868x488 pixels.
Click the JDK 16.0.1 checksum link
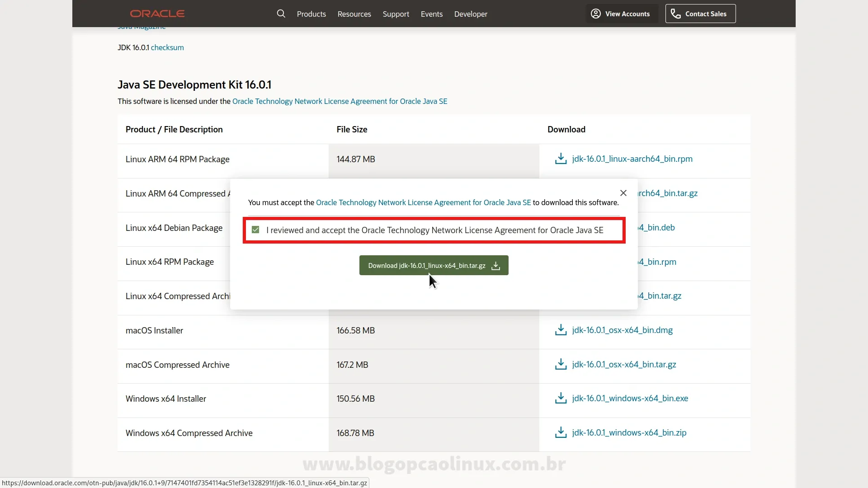tap(168, 47)
